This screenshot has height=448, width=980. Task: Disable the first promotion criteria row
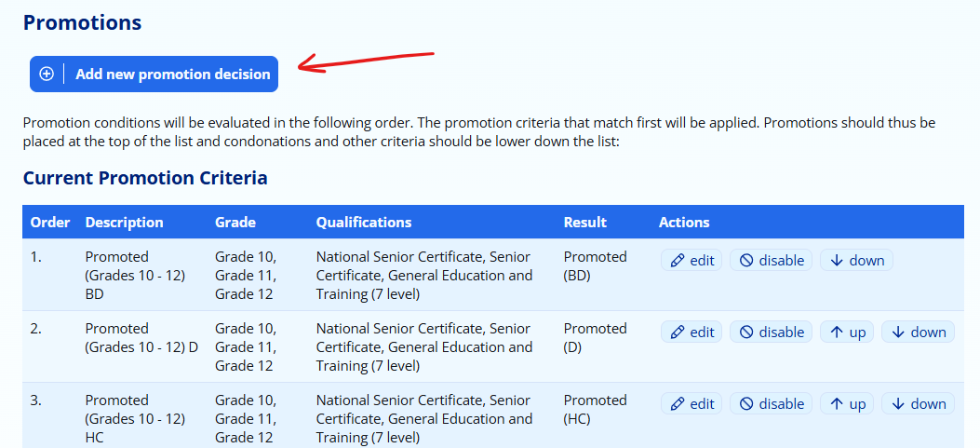click(x=772, y=261)
